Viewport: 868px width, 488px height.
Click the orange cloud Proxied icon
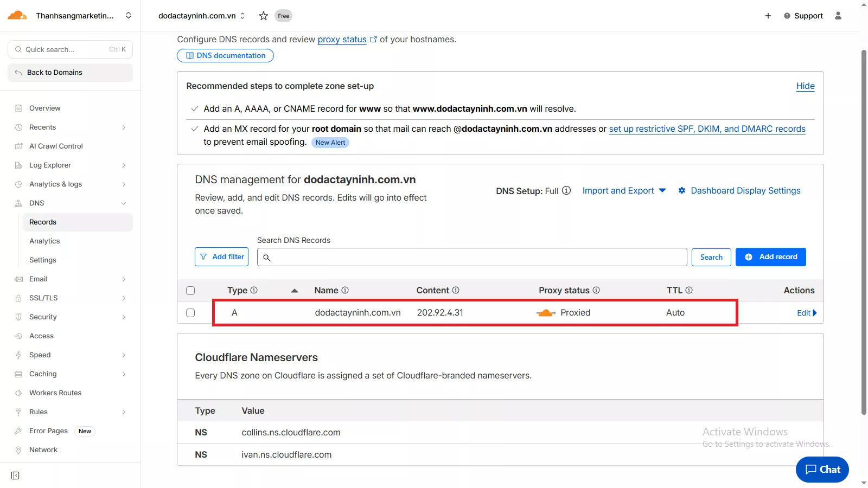[x=546, y=313]
